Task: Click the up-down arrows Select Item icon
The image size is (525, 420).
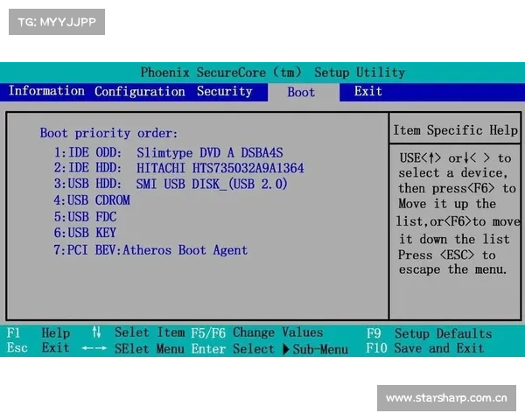Action: coord(96,332)
